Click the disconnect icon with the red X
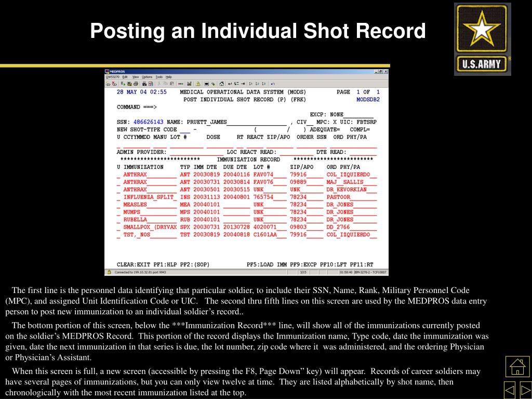Viewport: 532px width, 399px height. click(x=115, y=84)
